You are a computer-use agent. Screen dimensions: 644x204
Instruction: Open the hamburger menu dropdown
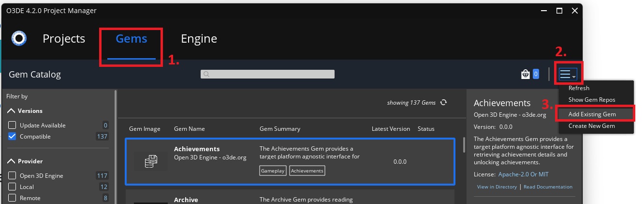point(568,74)
